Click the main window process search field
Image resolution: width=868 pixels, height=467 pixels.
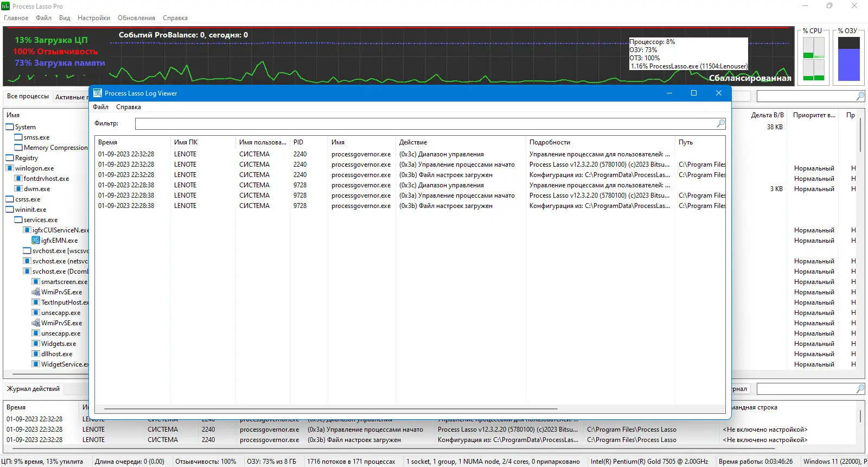click(x=806, y=96)
